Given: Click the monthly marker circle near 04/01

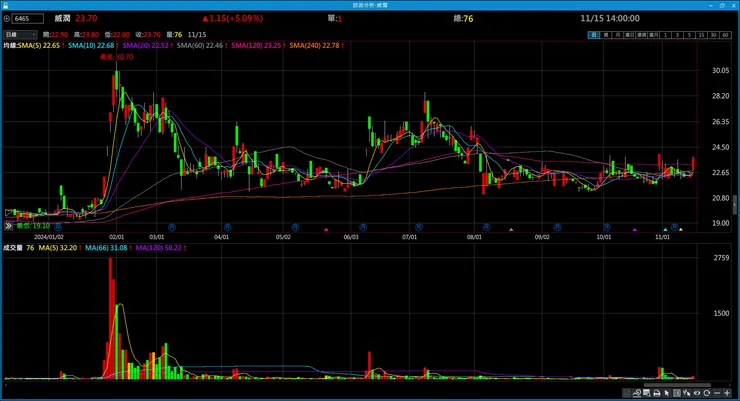Looking at the screenshot, I should point(227,227).
